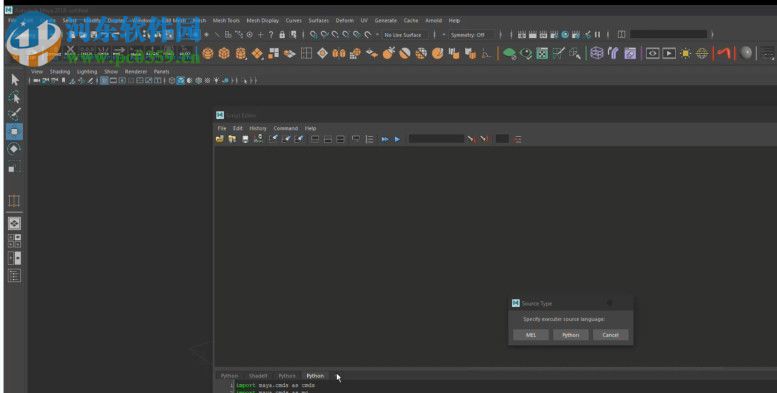
Task: Open the eye render view shelf icon
Action: pyautogui.click(x=652, y=53)
